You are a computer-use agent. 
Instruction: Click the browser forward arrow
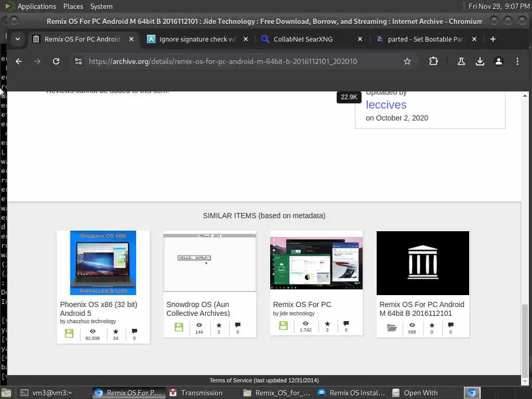point(37,61)
